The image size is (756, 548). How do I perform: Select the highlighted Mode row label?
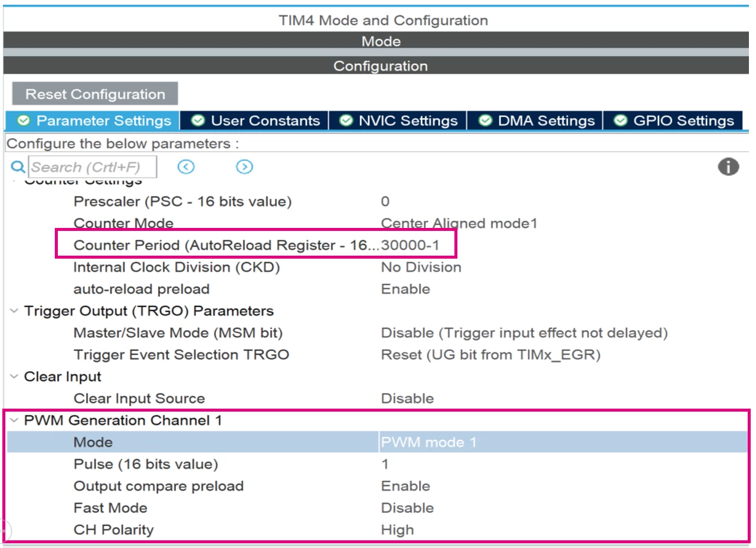tap(93, 442)
